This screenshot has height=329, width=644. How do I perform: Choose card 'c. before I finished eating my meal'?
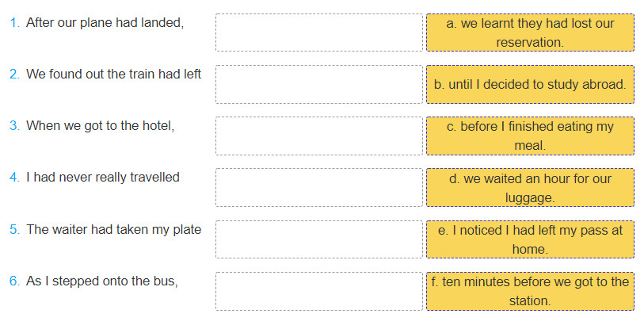(530, 136)
